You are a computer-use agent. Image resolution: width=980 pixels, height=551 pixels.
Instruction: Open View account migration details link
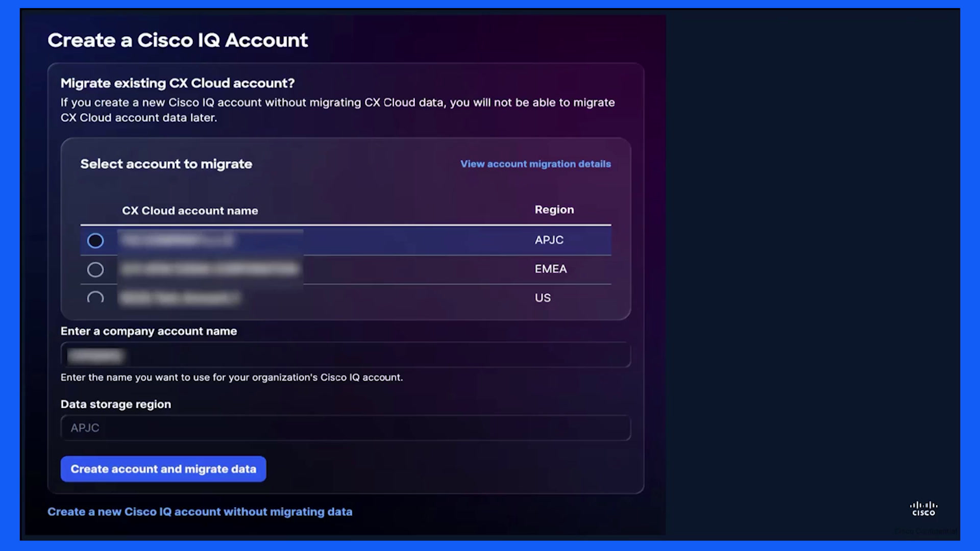tap(535, 164)
